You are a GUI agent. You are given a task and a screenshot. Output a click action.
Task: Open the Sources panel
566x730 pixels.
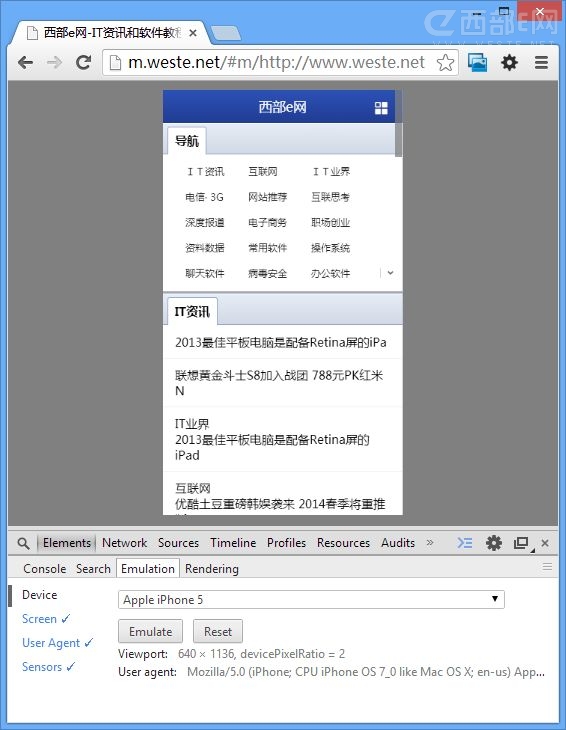pos(178,543)
